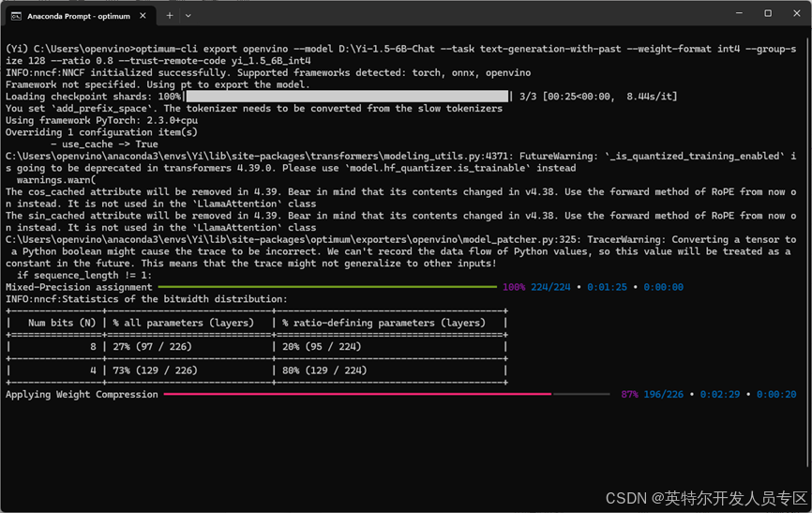The width and height of the screenshot is (812, 513).
Task: Open a new terminal tab
Action: (170, 16)
